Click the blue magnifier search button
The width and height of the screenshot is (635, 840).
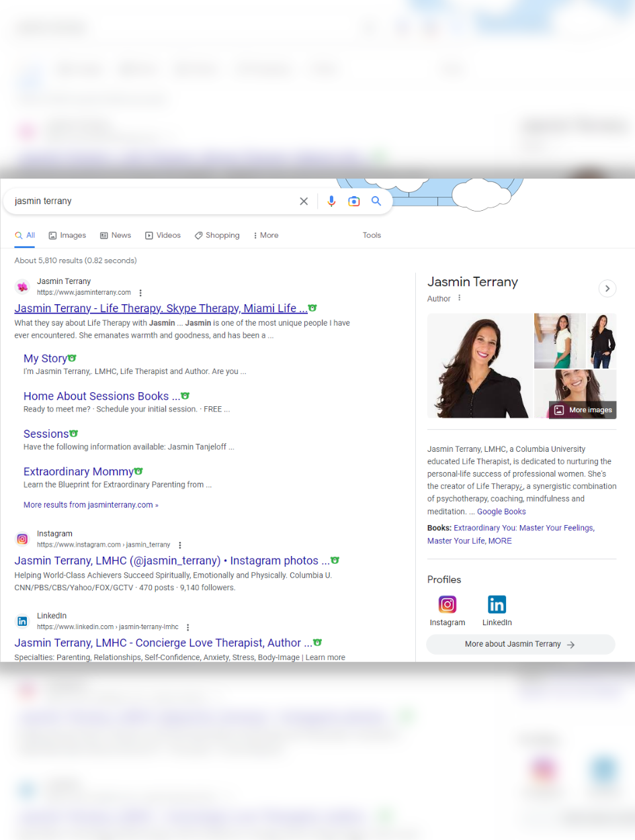click(376, 201)
